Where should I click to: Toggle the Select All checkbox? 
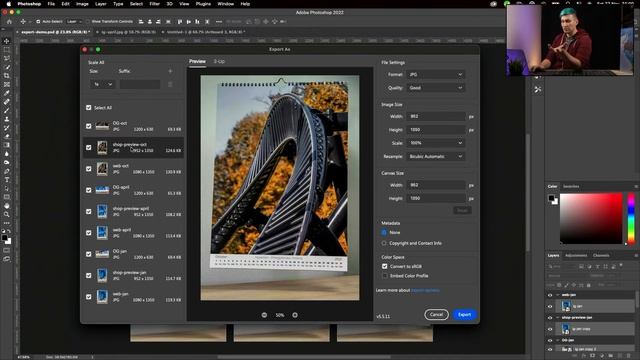point(89,107)
